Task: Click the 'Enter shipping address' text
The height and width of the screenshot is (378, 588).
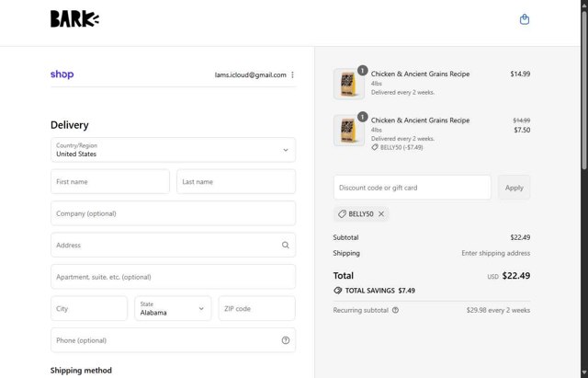Action: [x=496, y=253]
